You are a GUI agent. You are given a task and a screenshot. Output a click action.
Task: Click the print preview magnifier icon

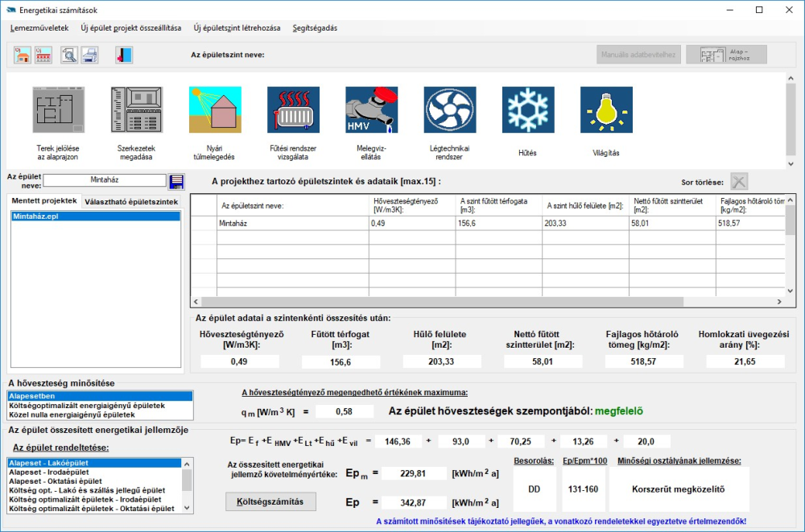click(x=70, y=55)
